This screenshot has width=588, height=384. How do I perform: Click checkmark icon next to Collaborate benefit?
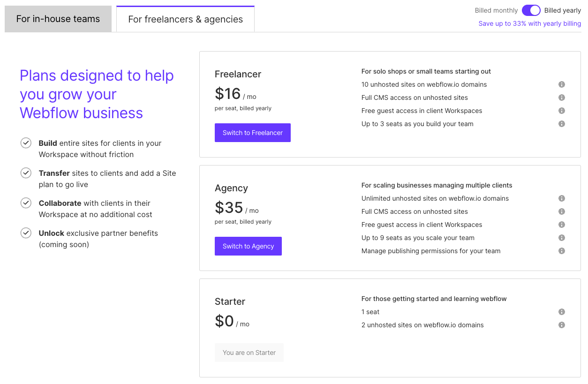pyautogui.click(x=26, y=203)
